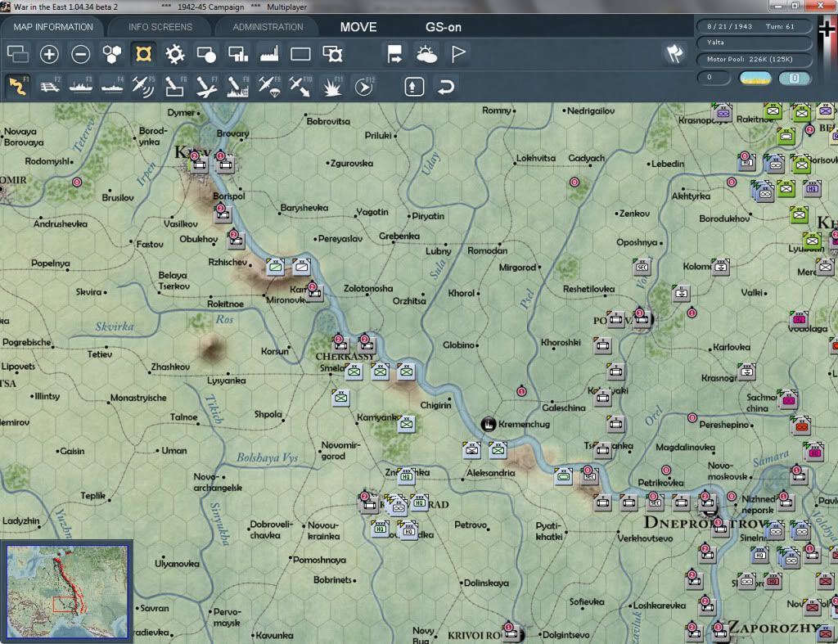The image size is (838, 644).
Task: Click the Lubny town label
Action: [439, 251]
